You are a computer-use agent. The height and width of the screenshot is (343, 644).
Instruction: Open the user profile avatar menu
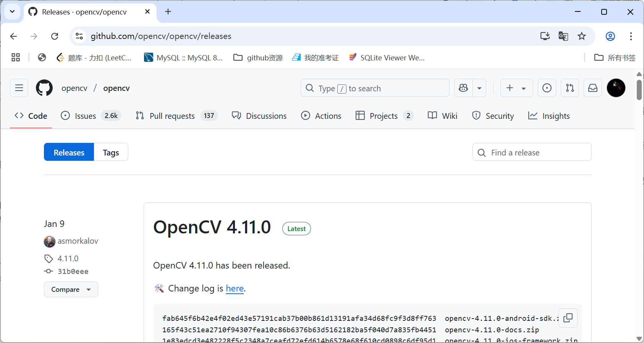[x=616, y=88]
